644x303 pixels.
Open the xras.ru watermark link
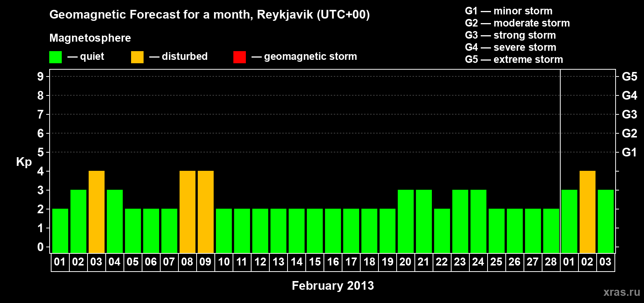[621, 292]
